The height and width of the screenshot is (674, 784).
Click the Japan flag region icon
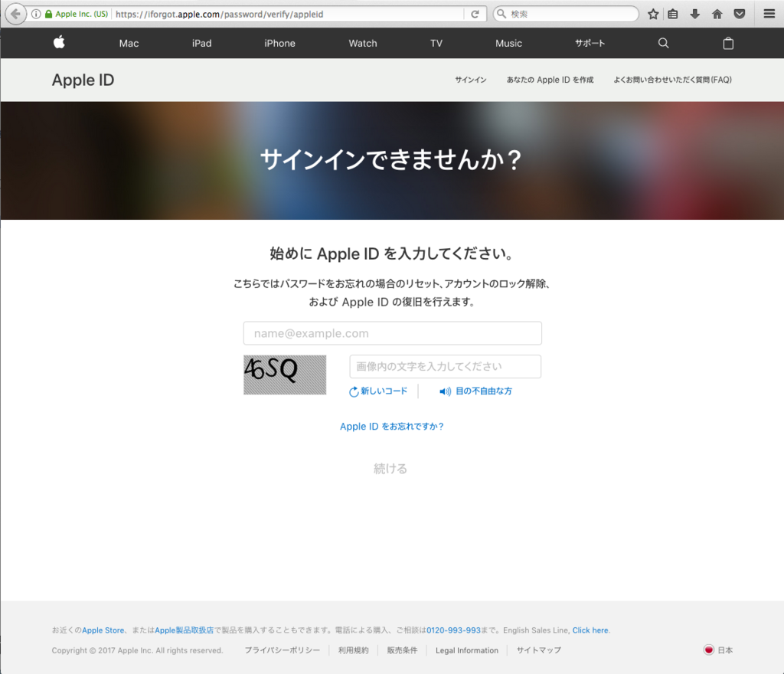pos(708,650)
